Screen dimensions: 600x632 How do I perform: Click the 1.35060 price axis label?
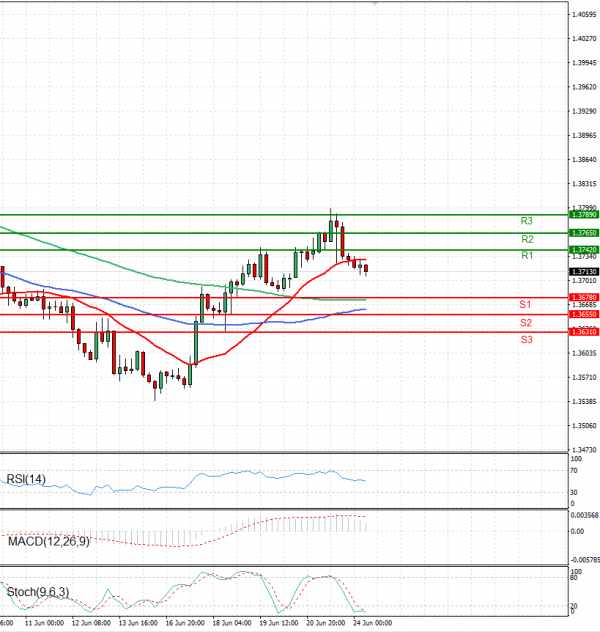[x=584, y=426]
